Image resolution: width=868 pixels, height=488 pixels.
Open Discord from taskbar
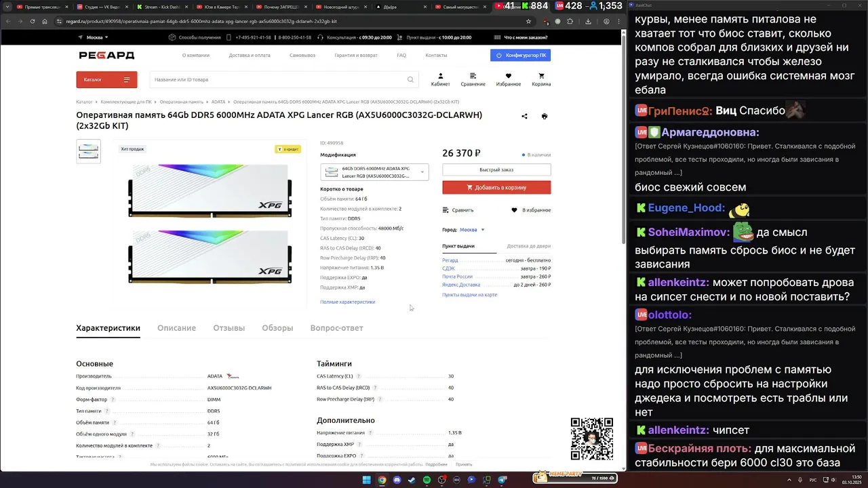397,480
